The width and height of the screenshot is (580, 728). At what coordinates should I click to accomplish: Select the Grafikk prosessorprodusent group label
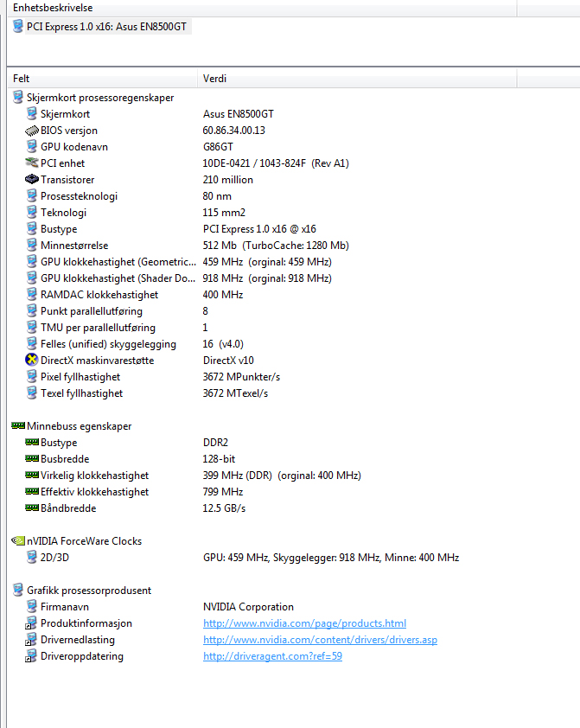pyautogui.click(x=89, y=591)
